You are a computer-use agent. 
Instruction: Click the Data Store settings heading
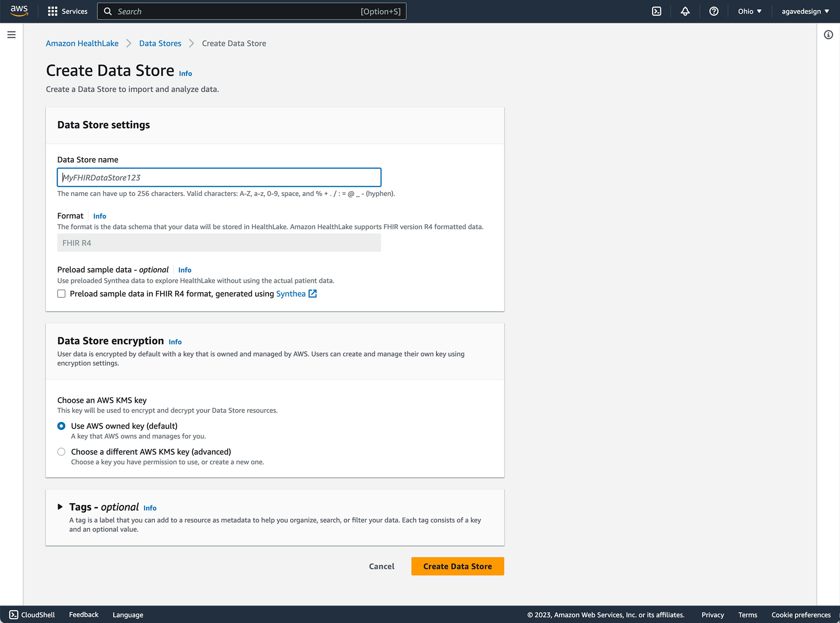104,125
